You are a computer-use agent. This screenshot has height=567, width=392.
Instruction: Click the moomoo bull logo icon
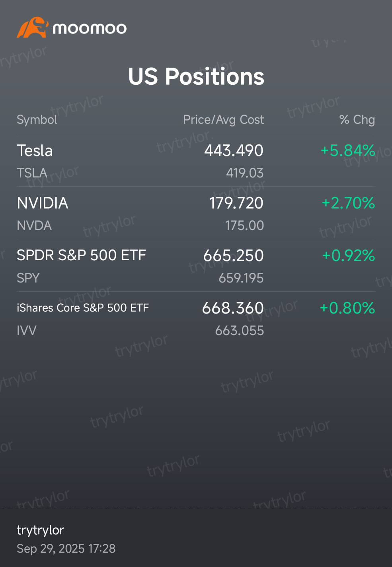32,27
